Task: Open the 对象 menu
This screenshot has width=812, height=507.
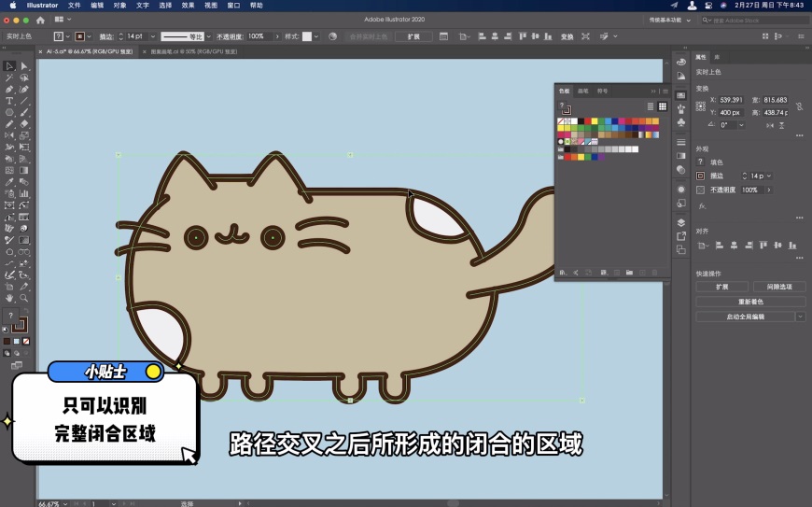Action: (119, 6)
